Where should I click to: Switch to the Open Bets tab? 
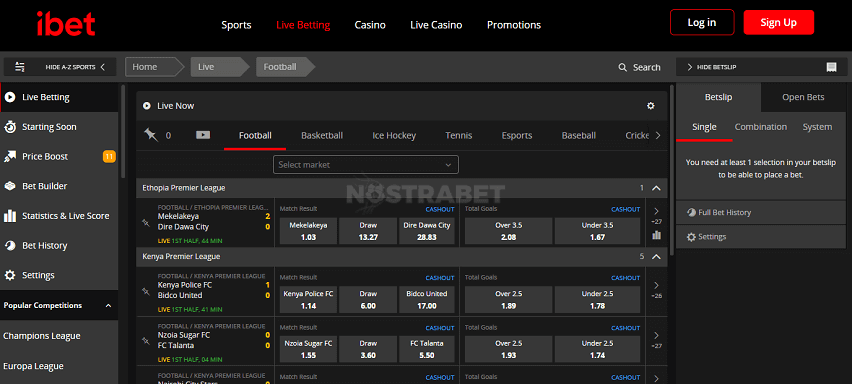point(803,97)
